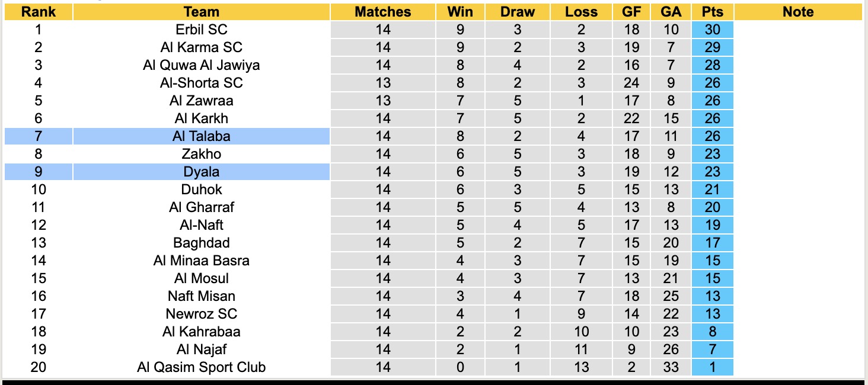Click the Note column header

tap(798, 12)
